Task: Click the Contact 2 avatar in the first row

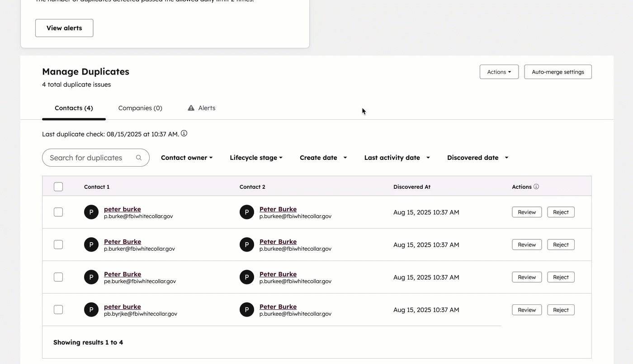Action: click(x=246, y=212)
